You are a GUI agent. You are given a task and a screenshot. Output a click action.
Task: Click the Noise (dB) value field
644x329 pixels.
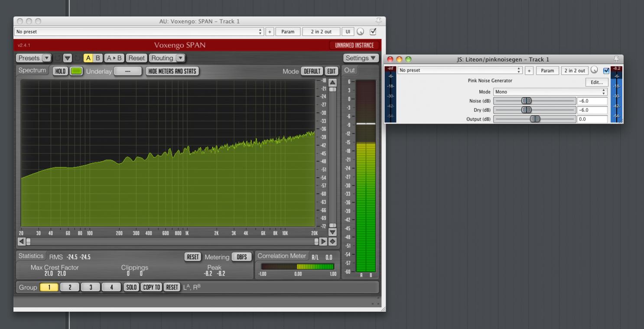click(x=592, y=101)
